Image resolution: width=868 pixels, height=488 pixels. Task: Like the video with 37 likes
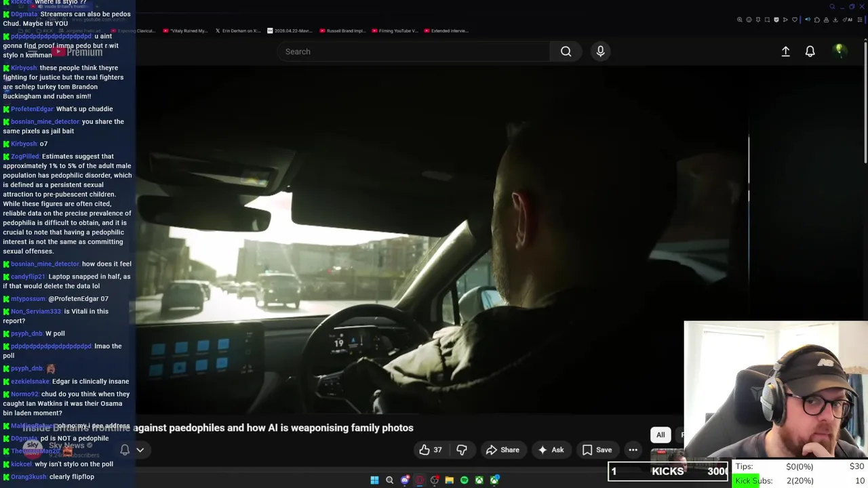click(431, 449)
